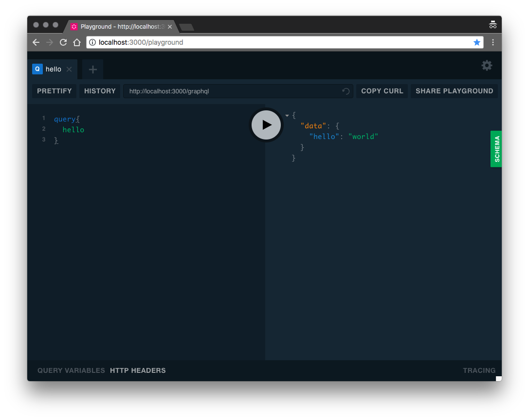Open Playground settings gear
The height and width of the screenshot is (420, 529).
487,66
